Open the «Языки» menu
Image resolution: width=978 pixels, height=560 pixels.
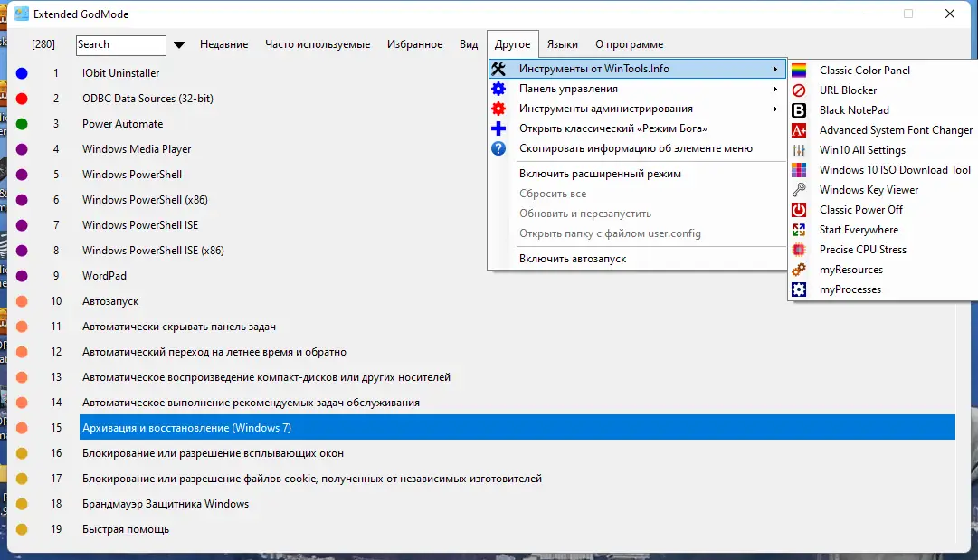[x=562, y=43]
